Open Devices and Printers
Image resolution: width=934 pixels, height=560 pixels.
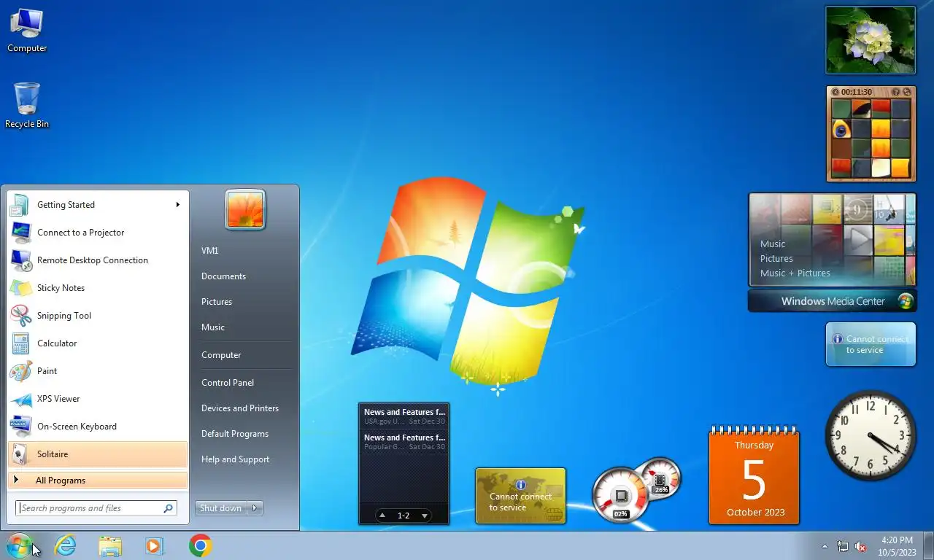240,408
